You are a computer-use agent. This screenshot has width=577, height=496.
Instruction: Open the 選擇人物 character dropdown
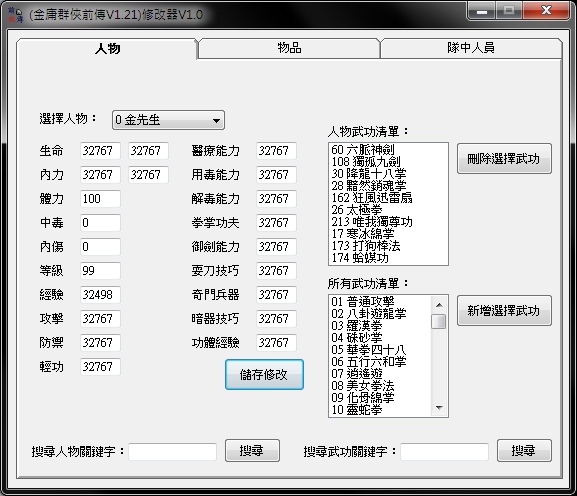click(x=168, y=120)
